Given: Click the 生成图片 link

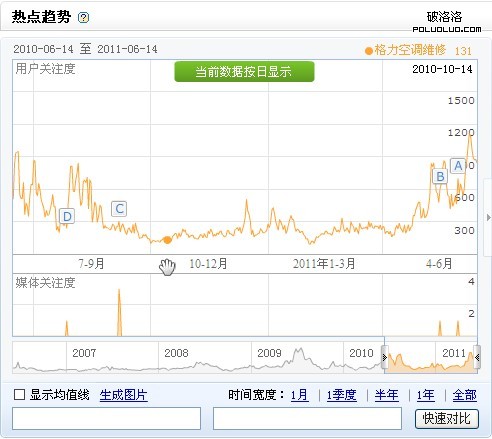Looking at the screenshot, I should 123,395.
